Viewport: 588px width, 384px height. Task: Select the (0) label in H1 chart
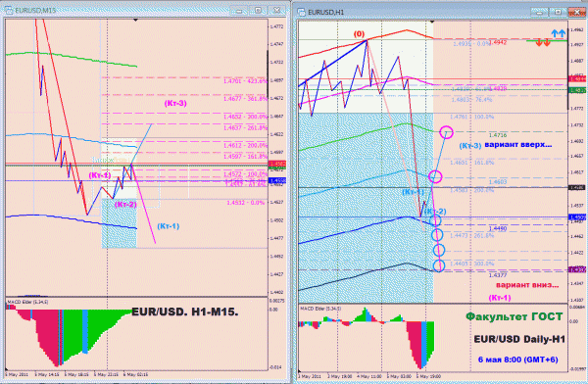pos(359,34)
